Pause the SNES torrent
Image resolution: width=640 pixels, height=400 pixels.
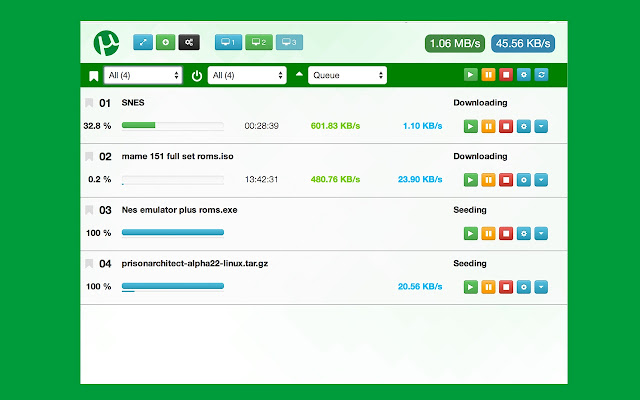click(x=488, y=126)
